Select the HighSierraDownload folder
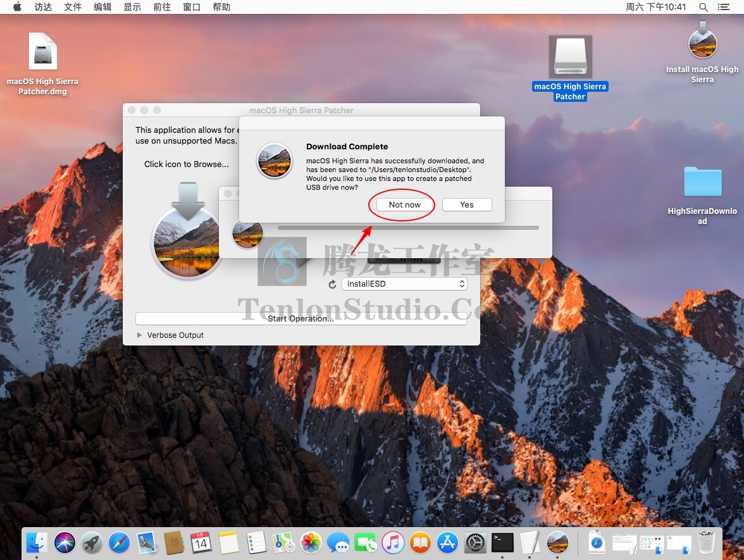Viewport: 744px width, 560px height. tap(702, 196)
